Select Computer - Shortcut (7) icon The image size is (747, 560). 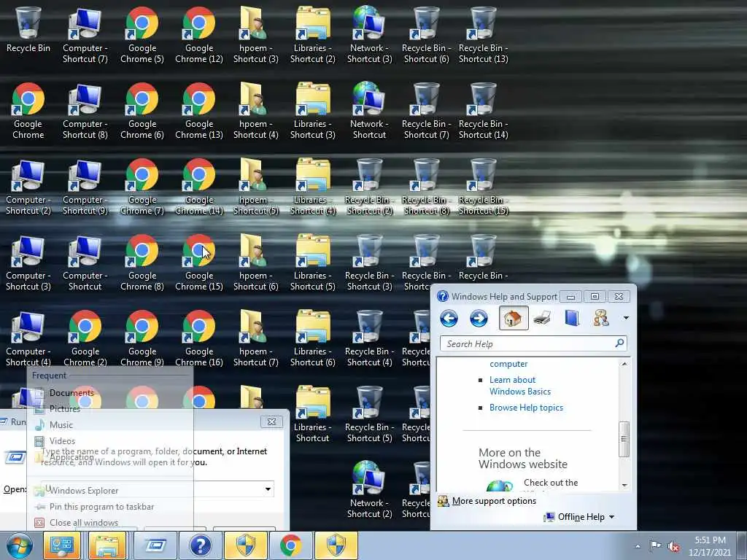pyautogui.click(x=85, y=35)
